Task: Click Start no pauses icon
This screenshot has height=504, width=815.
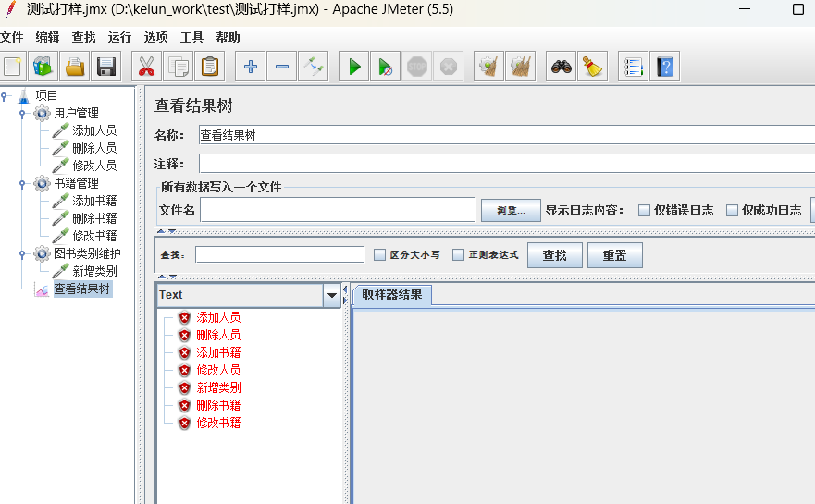Action: (385, 67)
